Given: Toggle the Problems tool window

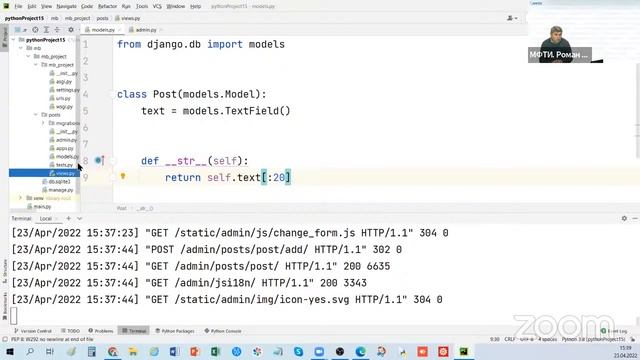Looking at the screenshot, I should point(101,331).
